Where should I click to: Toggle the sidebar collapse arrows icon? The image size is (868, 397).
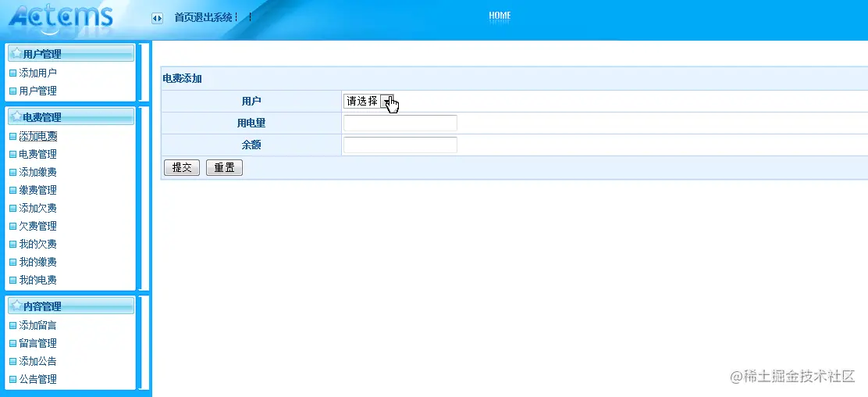click(x=157, y=18)
